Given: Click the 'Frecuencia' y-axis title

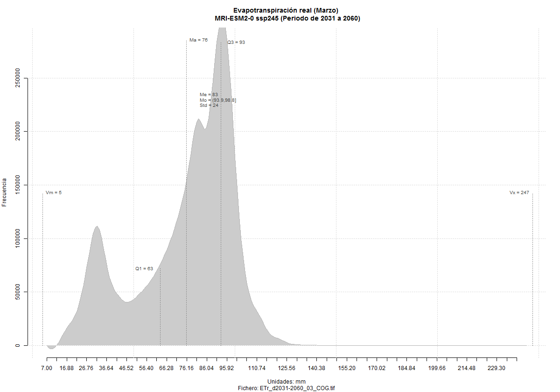Looking at the screenshot, I should (x=5, y=192).
